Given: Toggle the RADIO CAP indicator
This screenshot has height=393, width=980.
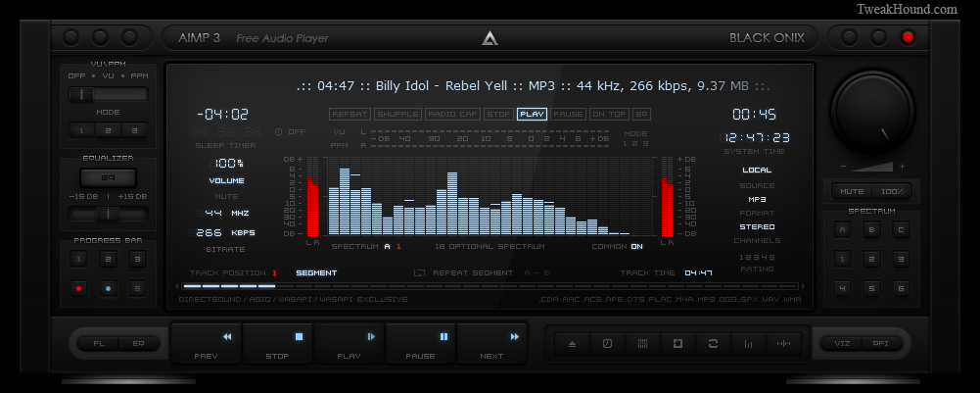Looking at the screenshot, I should (x=452, y=115).
